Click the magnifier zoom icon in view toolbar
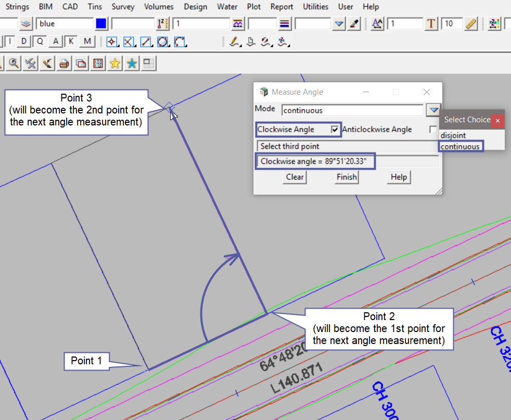 13,63
